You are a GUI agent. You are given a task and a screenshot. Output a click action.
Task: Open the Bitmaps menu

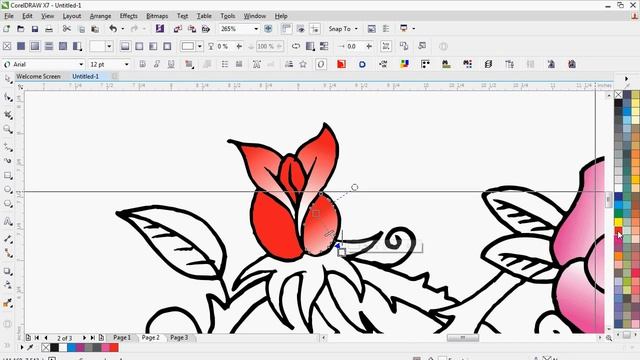point(157,16)
